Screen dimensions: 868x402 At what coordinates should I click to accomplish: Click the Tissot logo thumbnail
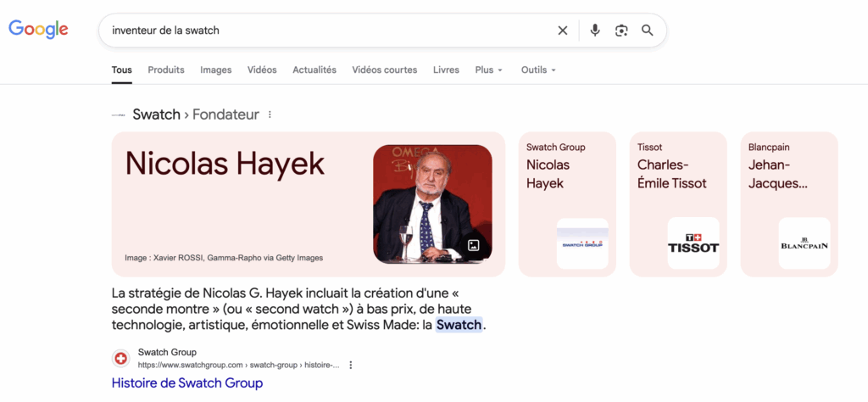coord(693,243)
